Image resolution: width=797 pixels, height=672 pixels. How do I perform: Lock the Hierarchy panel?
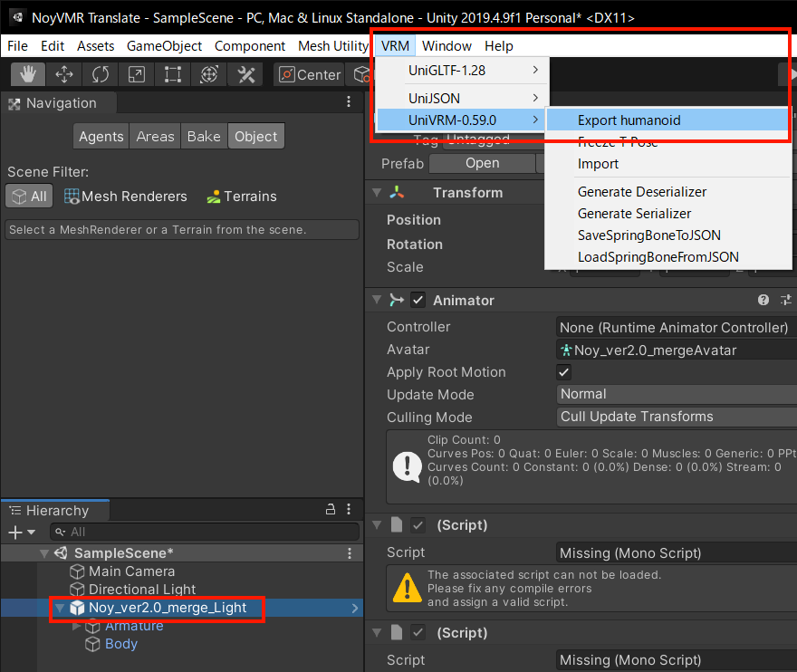pos(331,509)
